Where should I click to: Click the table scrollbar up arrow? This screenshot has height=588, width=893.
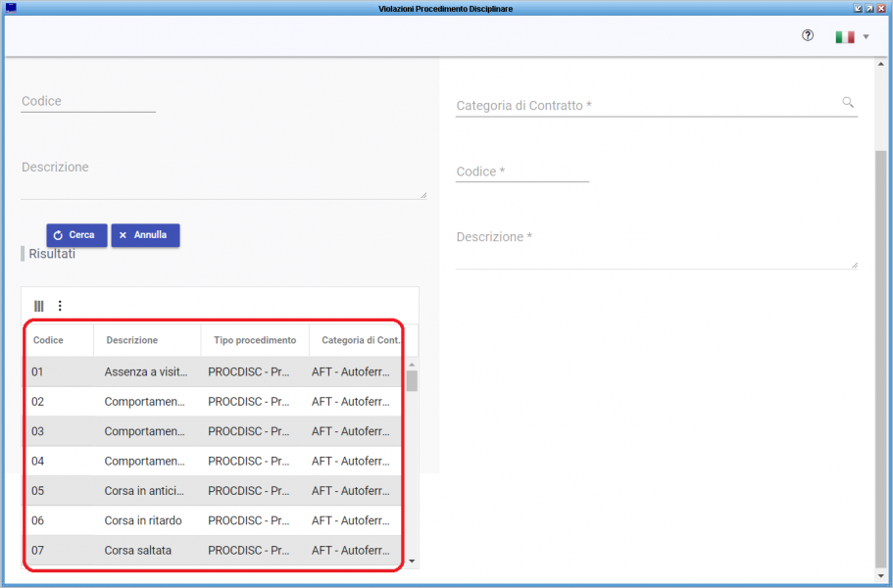point(412,365)
